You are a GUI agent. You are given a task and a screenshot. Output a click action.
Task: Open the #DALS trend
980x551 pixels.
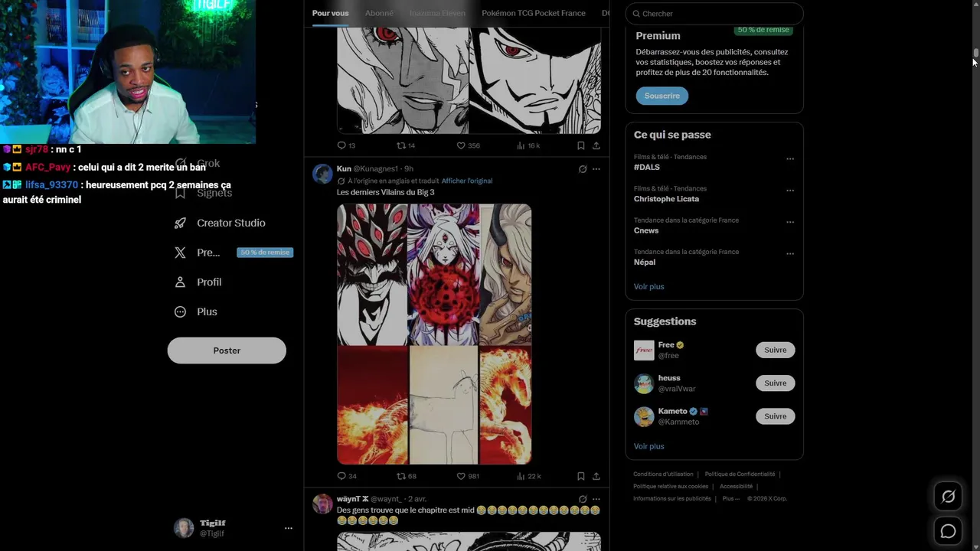point(647,167)
